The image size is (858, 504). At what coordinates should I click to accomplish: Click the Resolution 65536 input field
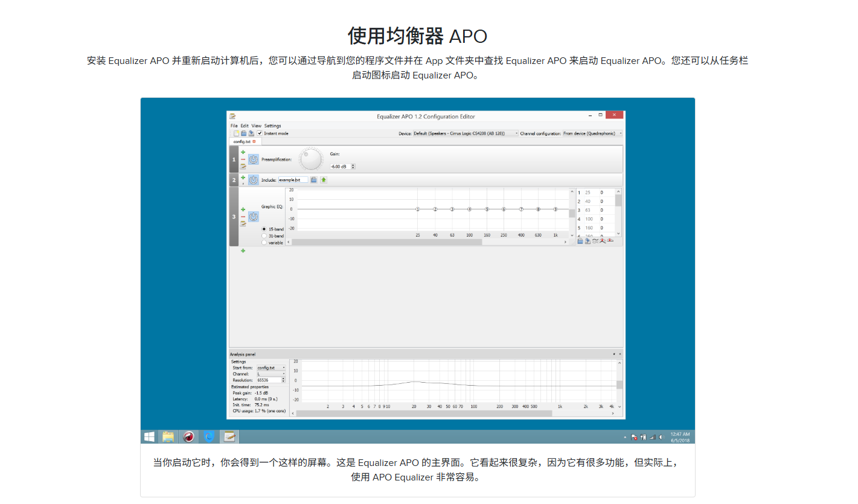pos(269,380)
